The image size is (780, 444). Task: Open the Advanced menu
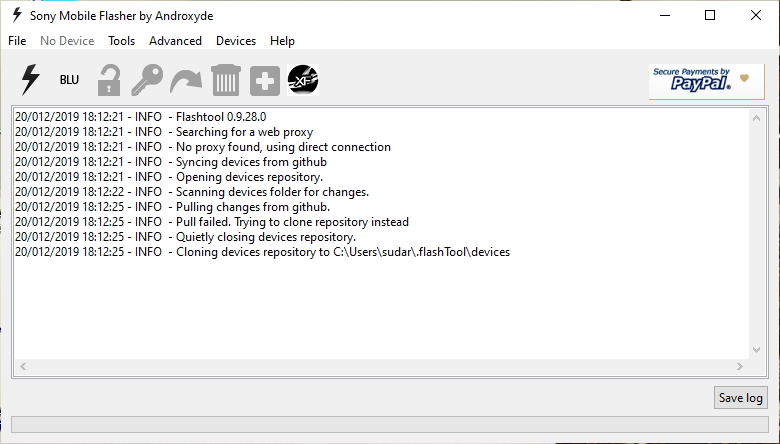(x=175, y=41)
